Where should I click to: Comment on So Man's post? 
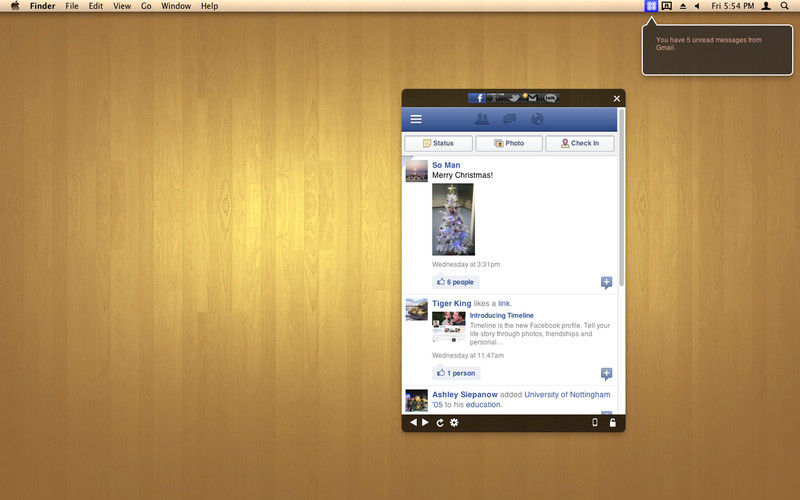[606, 282]
